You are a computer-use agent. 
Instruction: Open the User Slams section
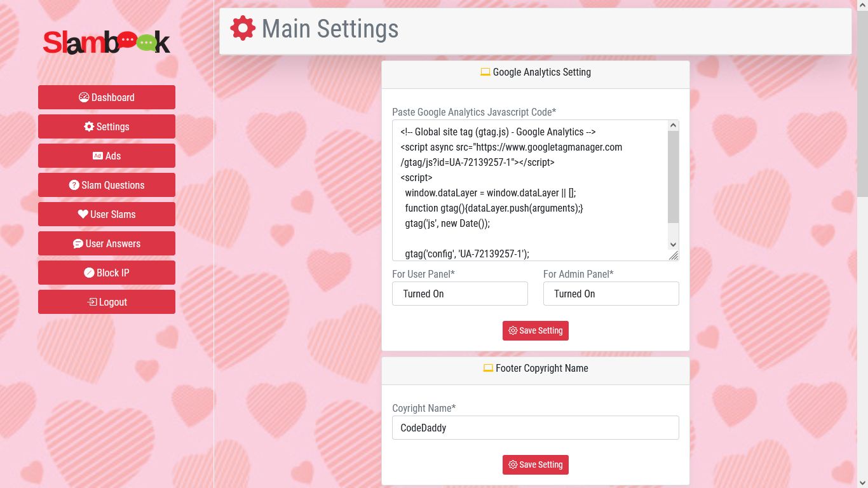point(106,214)
